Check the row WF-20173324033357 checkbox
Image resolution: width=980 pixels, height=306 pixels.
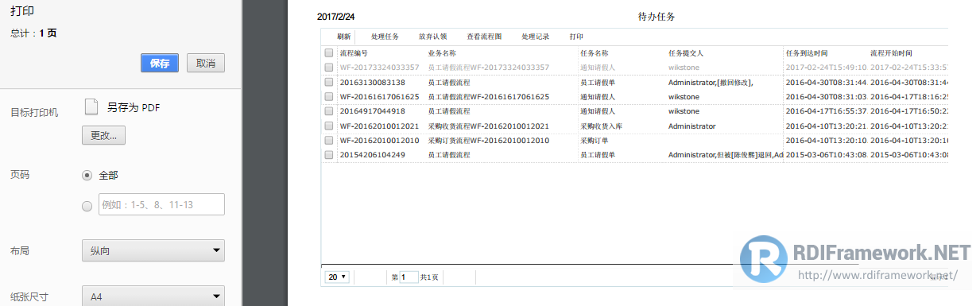329,68
